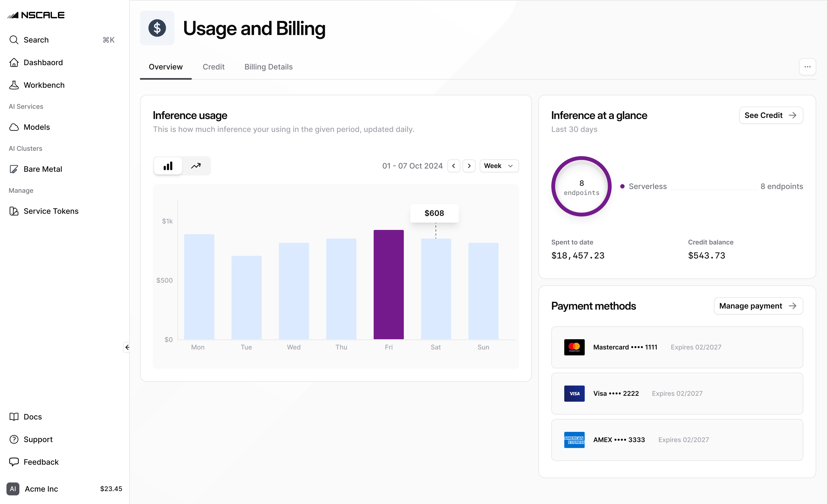Switch to the Billing Details tab
The width and height of the screenshot is (827, 504).
pyautogui.click(x=268, y=67)
